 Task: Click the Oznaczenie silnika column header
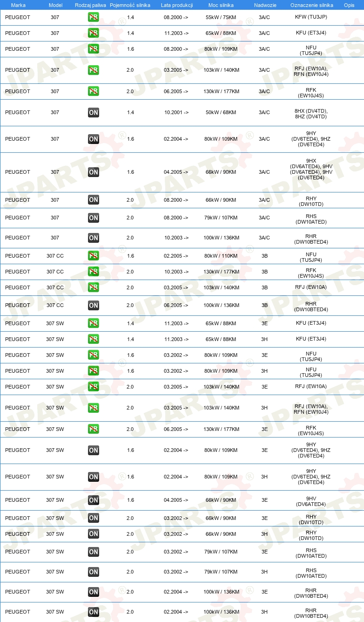311,5
